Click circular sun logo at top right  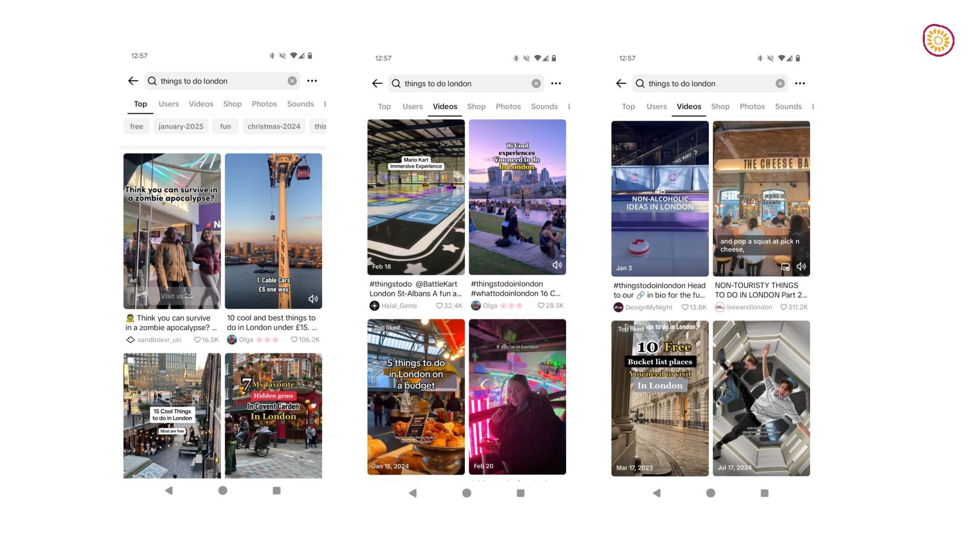[x=939, y=40]
